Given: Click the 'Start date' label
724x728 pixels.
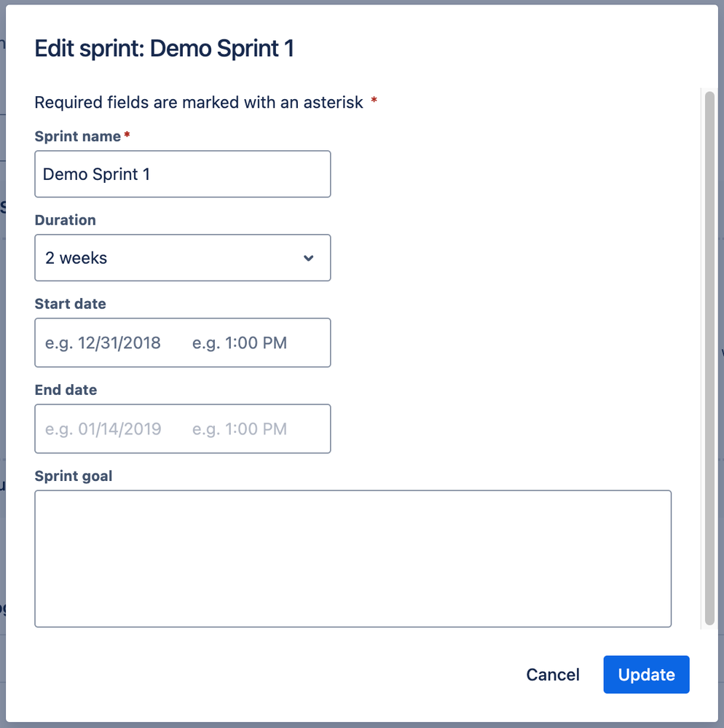Looking at the screenshot, I should (x=70, y=304).
